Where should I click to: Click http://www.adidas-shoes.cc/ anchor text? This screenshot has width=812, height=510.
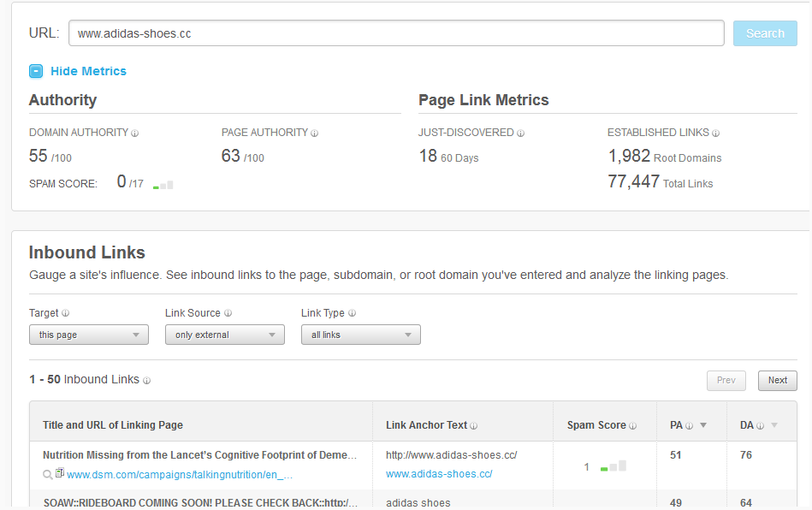point(452,455)
